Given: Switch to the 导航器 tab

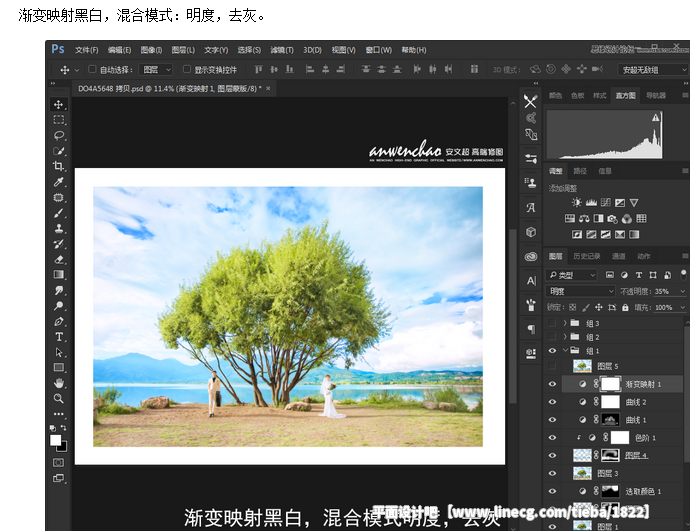Looking at the screenshot, I should [x=656, y=95].
